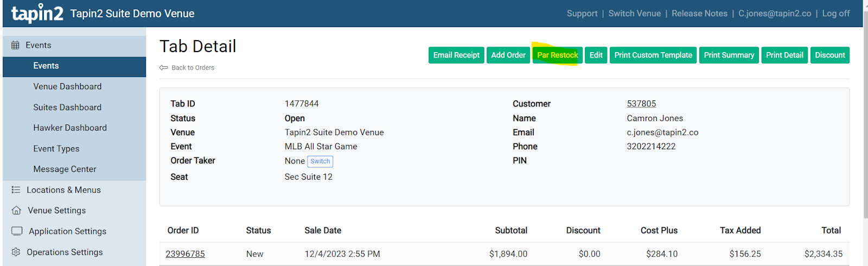Open customer 537805 link
The width and height of the screenshot is (868, 266).
[641, 104]
